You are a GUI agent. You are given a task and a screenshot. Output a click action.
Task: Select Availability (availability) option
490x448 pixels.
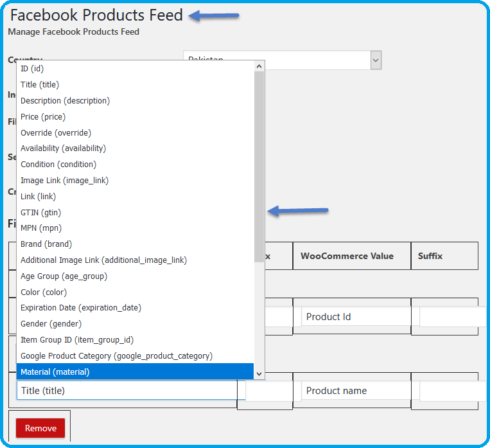[135, 148]
